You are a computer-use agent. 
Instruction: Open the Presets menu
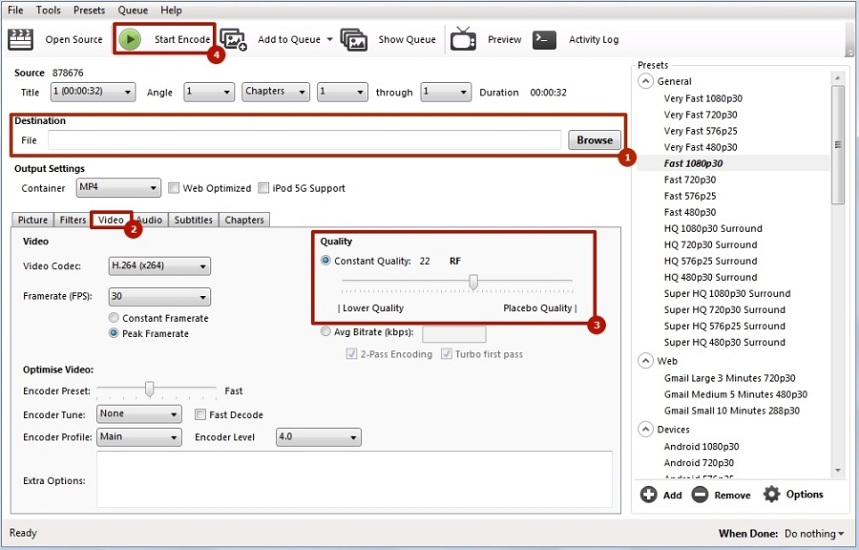(89, 10)
